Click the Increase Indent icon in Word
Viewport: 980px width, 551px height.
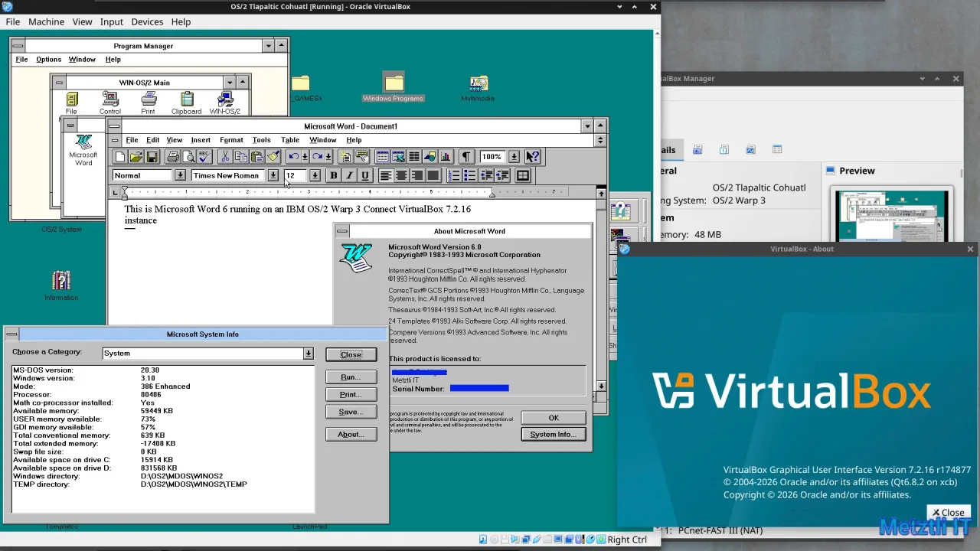pos(501,175)
